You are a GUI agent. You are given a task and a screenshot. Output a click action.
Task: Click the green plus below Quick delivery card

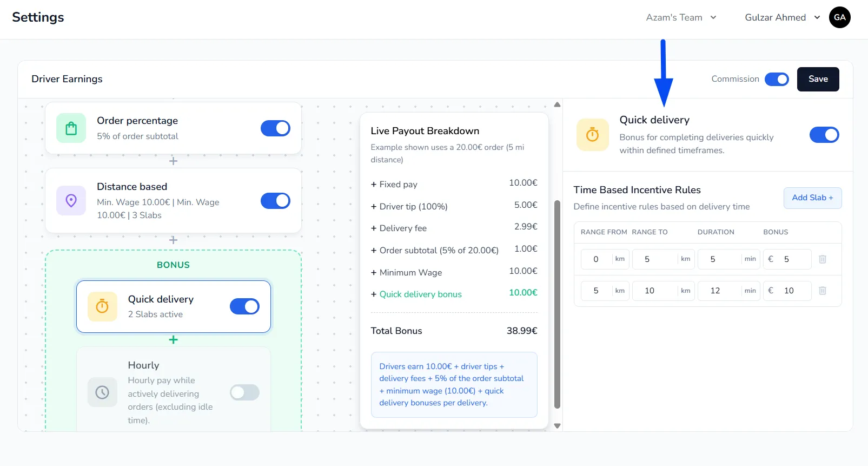pyautogui.click(x=173, y=340)
